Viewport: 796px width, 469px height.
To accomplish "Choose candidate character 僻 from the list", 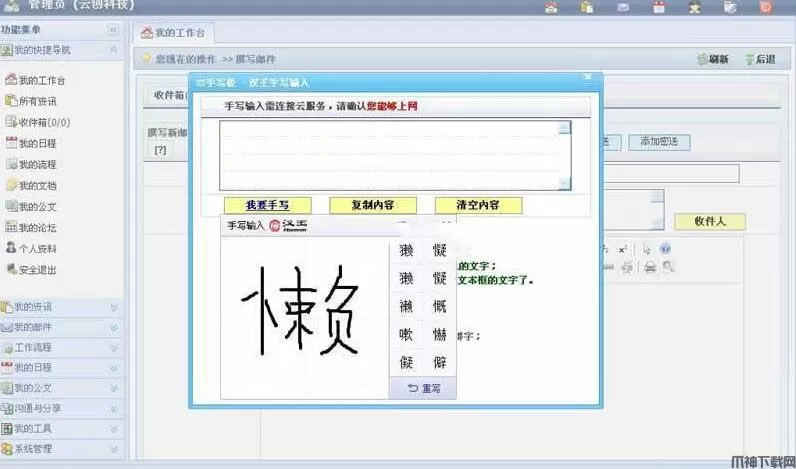I will coord(440,362).
